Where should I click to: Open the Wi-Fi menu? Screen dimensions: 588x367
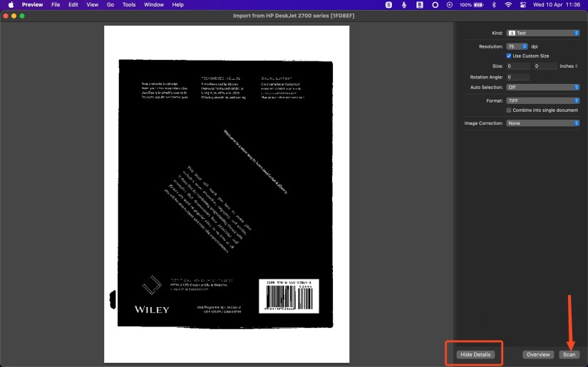tap(508, 5)
